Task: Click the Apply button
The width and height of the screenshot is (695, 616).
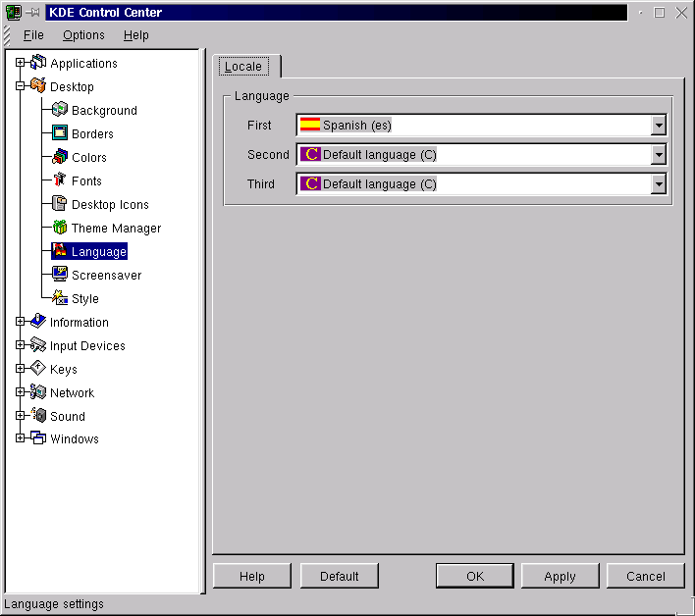Action: (x=560, y=576)
